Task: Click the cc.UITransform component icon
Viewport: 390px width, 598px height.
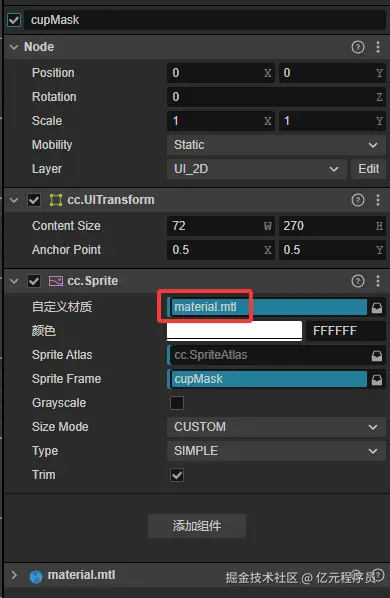Action: pyautogui.click(x=56, y=200)
